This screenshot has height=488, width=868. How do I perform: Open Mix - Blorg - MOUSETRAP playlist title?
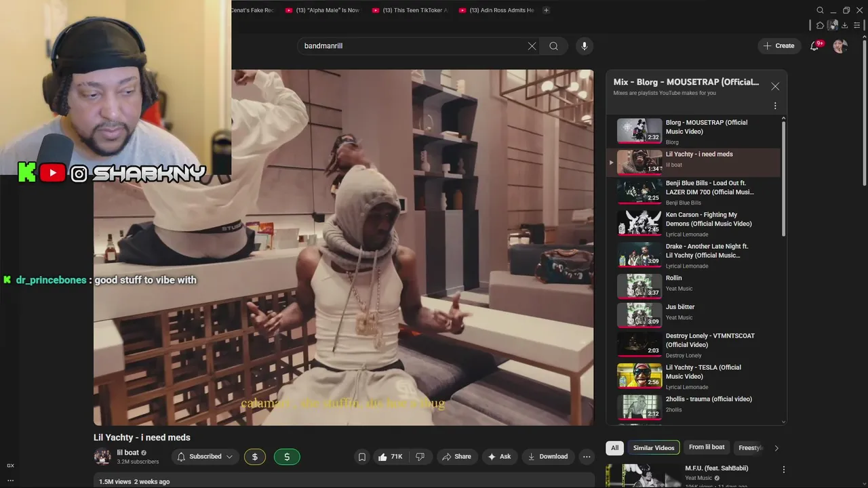[x=686, y=82]
